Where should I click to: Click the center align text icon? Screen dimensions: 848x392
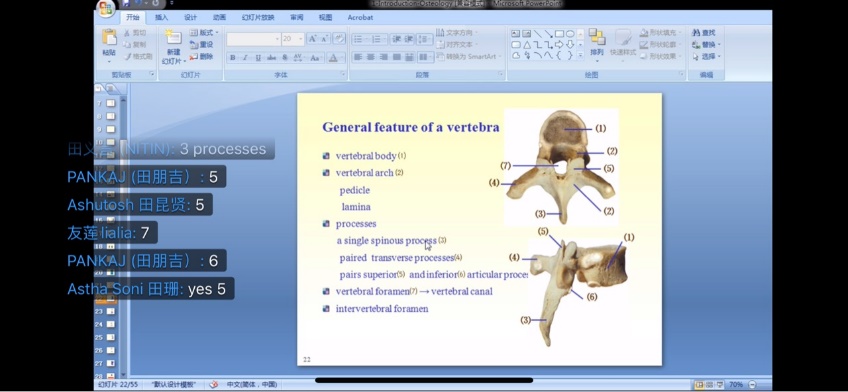(x=370, y=57)
